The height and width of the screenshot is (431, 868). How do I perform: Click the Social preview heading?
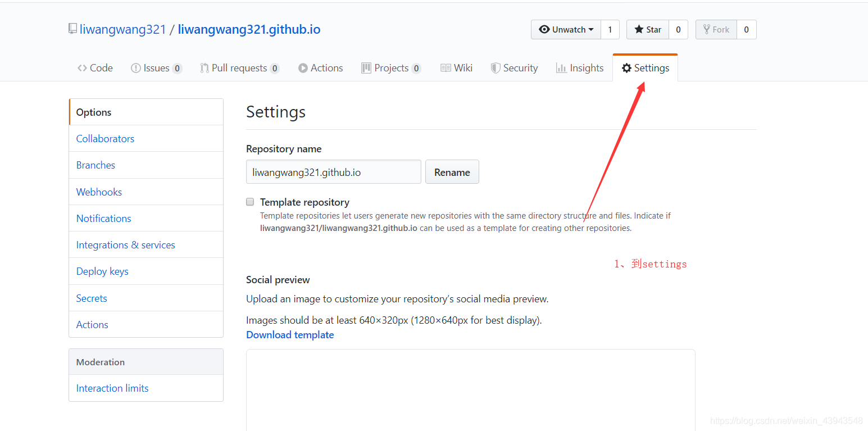(x=278, y=280)
